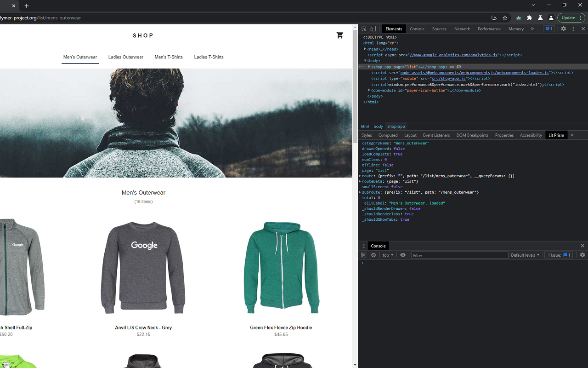
Task: Switch to the Network tab
Action: (462, 29)
